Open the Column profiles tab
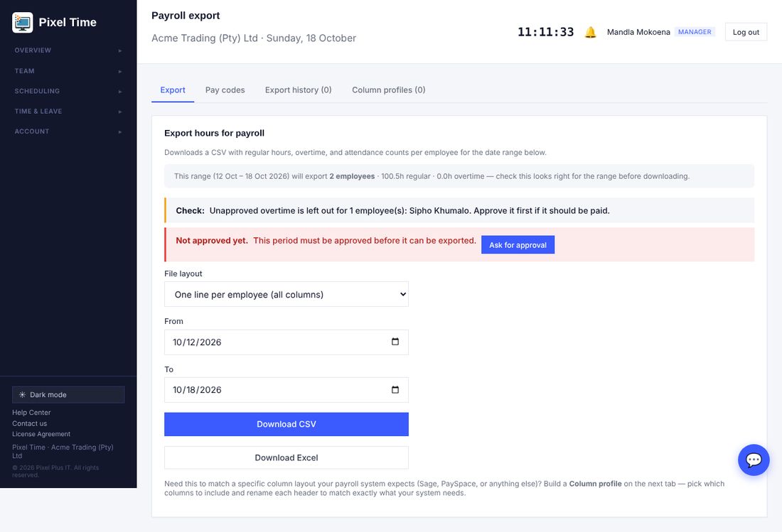Image resolution: width=782 pixels, height=532 pixels. 388,90
